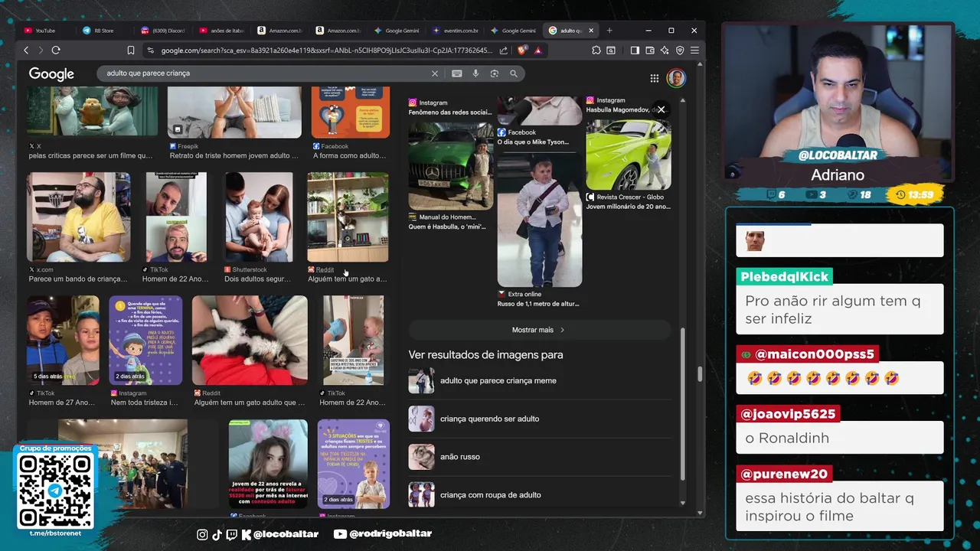980x551 pixels.
Task: Click caption 'Fenômeno das redes sociai...'
Action: (x=450, y=112)
